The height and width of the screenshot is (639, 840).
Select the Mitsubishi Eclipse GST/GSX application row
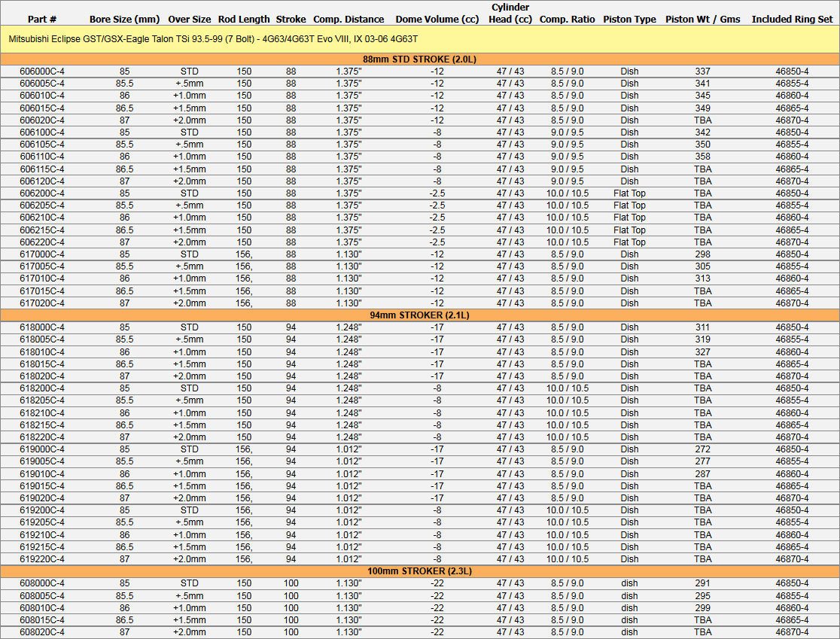point(213,38)
